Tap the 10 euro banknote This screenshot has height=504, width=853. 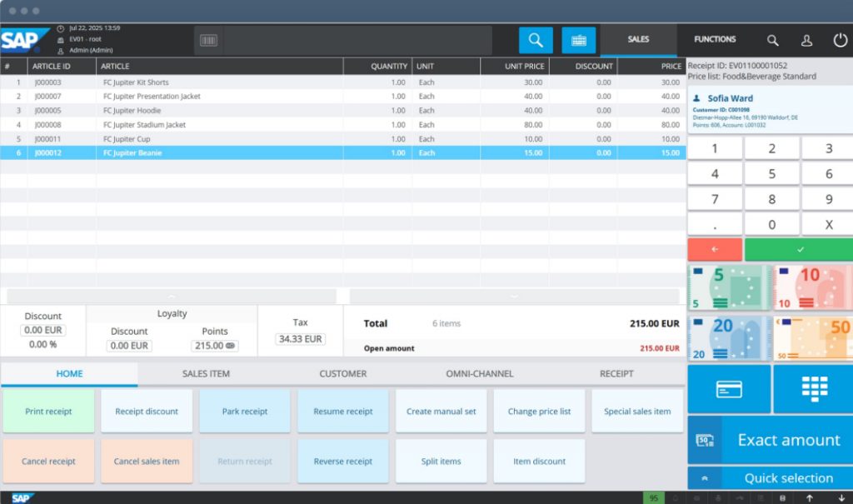(x=813, y=287)
